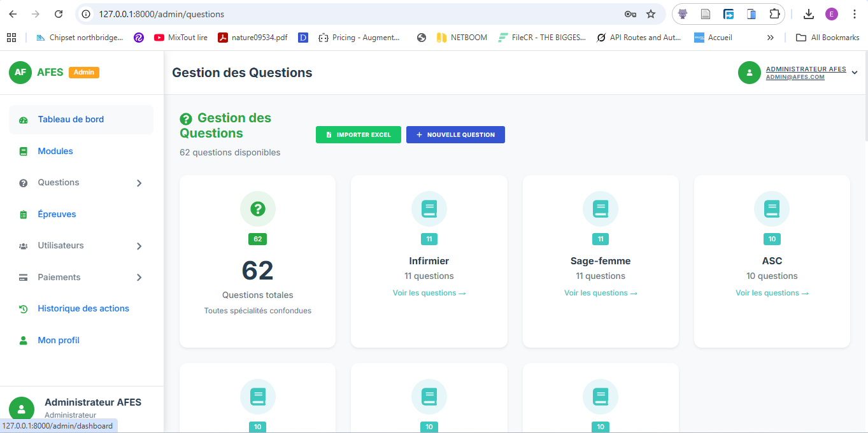Click the Infirmier card book icon
868x433 pixels.
429,209
